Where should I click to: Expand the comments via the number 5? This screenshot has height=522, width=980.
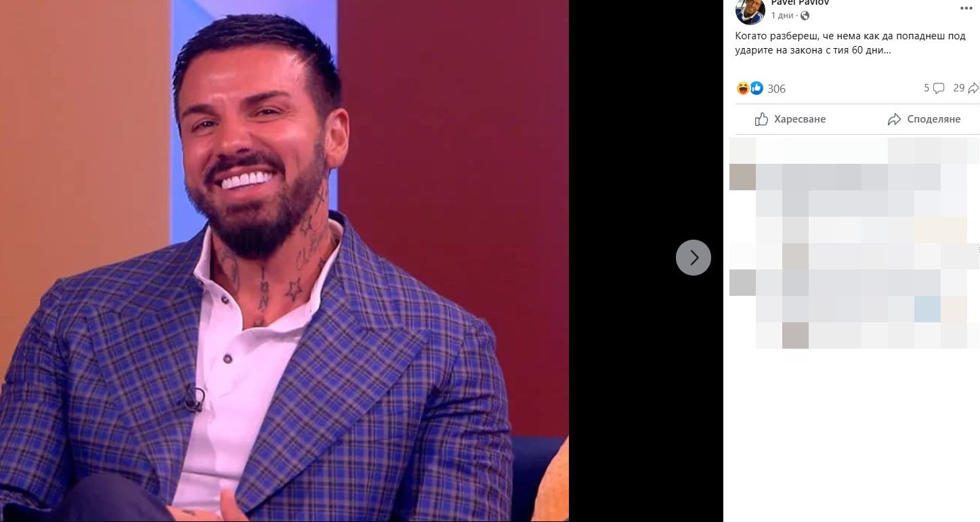coord(926,88)
